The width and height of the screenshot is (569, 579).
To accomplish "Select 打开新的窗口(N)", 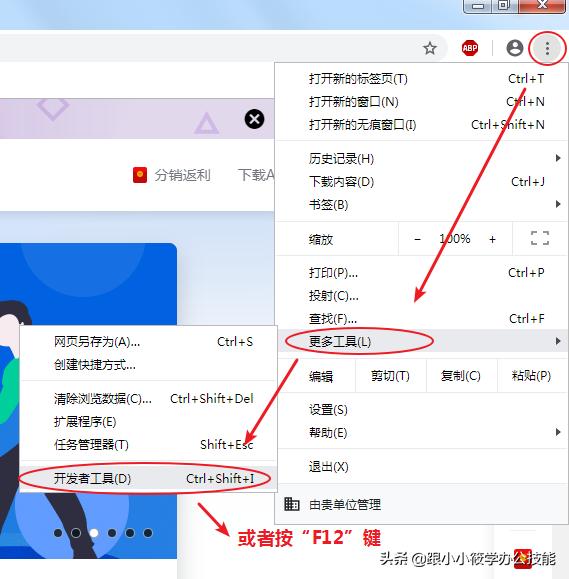I will 422,102.
